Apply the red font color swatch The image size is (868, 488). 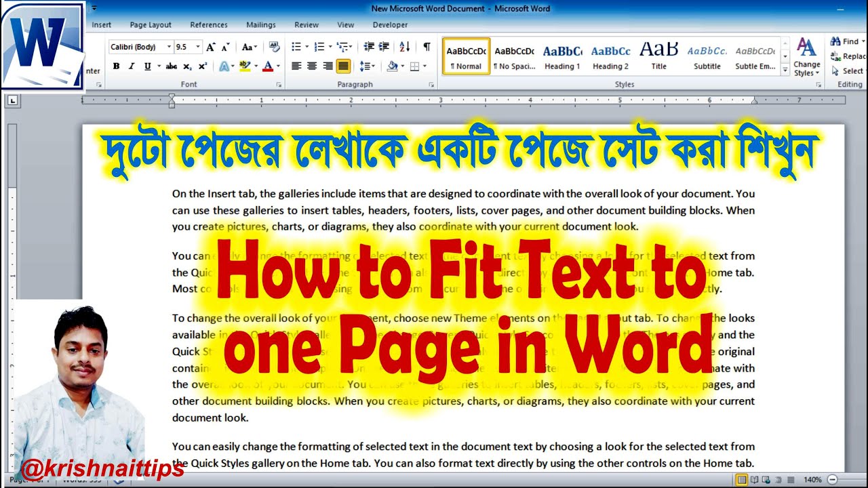[x=267, y=66]
